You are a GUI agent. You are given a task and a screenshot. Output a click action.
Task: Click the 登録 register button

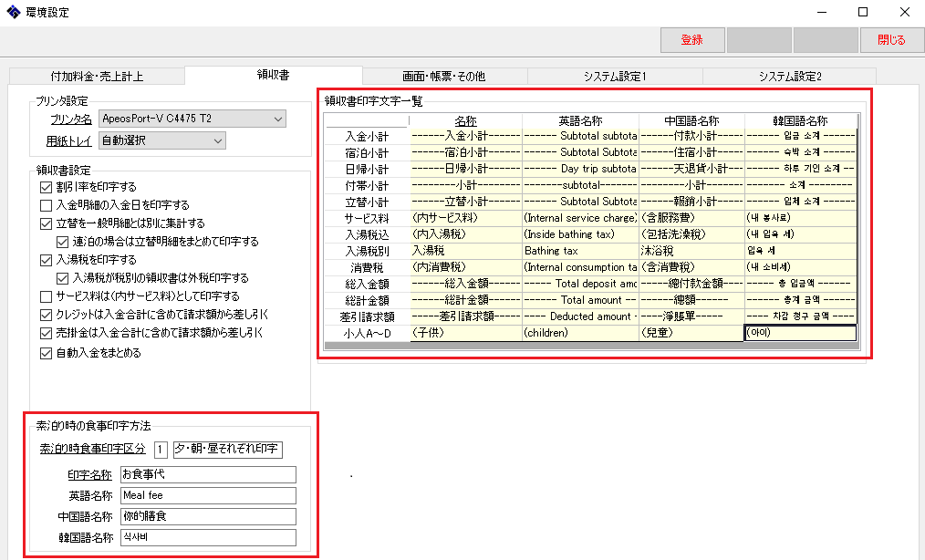(x=691, y=40)
